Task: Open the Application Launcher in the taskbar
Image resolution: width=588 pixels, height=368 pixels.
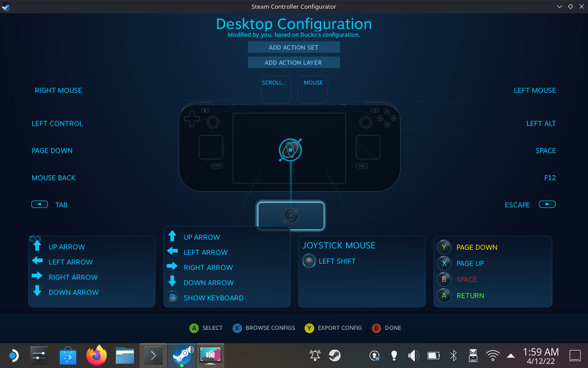Action: tap(13, 355)
